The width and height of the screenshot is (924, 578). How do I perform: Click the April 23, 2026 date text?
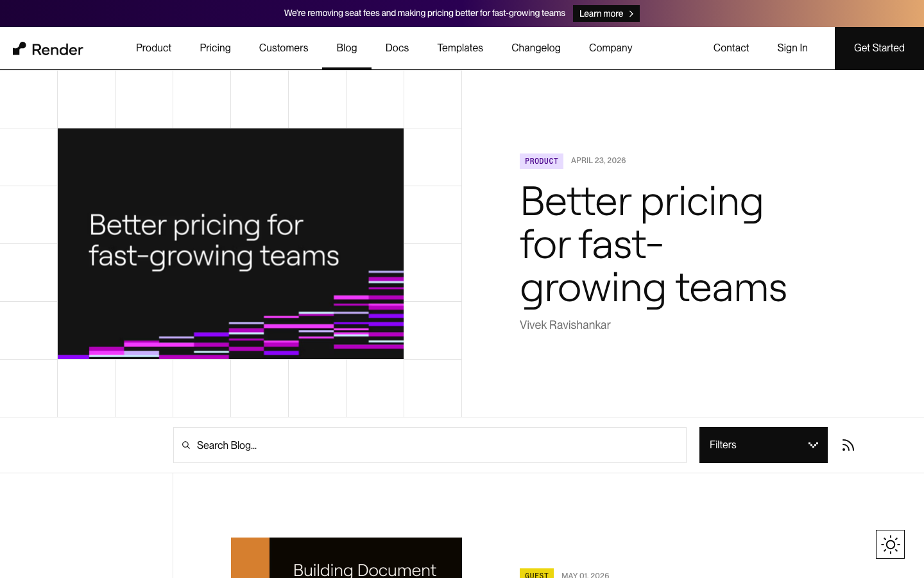pyautogui.click(x=598, y=161)
